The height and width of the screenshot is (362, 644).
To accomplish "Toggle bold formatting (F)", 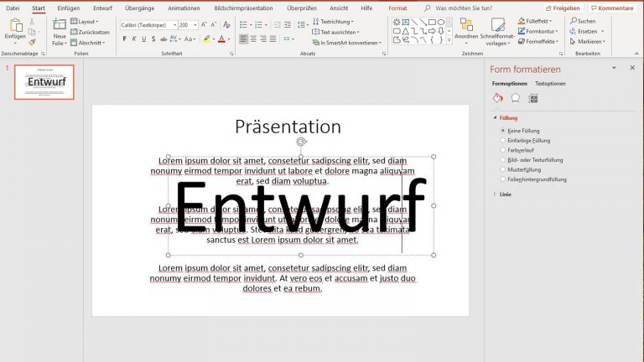I will click(x=124, y=39).
